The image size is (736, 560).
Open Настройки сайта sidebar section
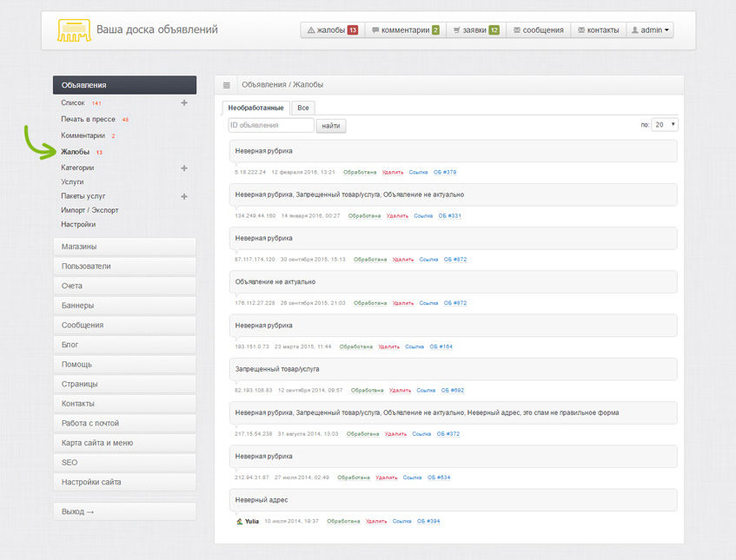[x=124, y=482]
